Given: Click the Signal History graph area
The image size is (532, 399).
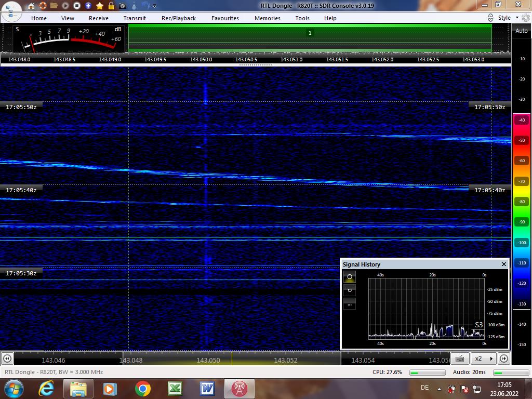Looking at the screenshot, I should coord(427,309).
